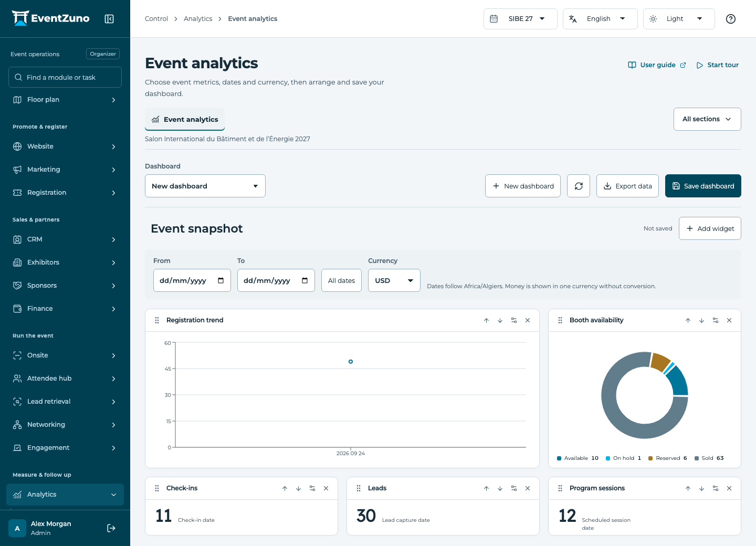Image resolution: width=756 pixels, height=546 pixels.
Task: Open Registration trend widget settings icon
Action: tap(514, 320)
